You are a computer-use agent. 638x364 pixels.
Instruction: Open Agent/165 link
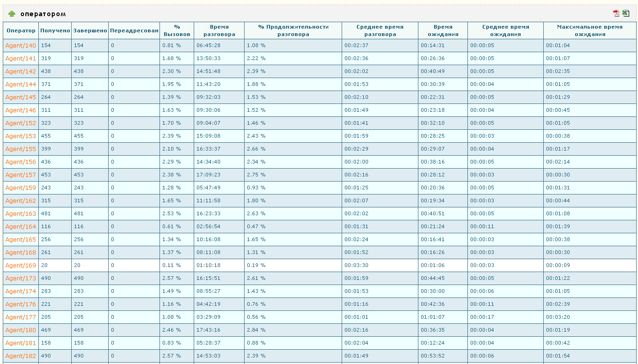tap(20, 239)
